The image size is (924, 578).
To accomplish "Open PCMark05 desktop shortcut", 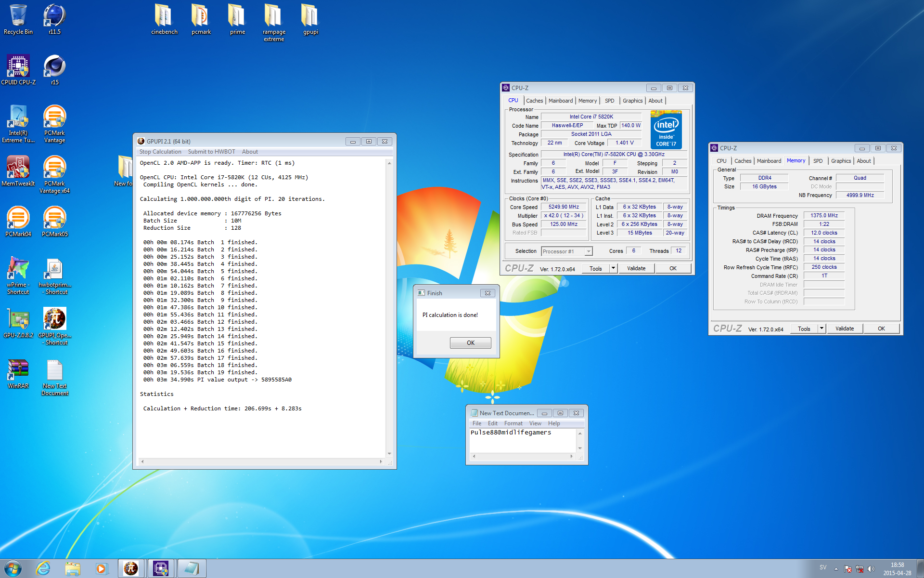I will pos(54,222).
